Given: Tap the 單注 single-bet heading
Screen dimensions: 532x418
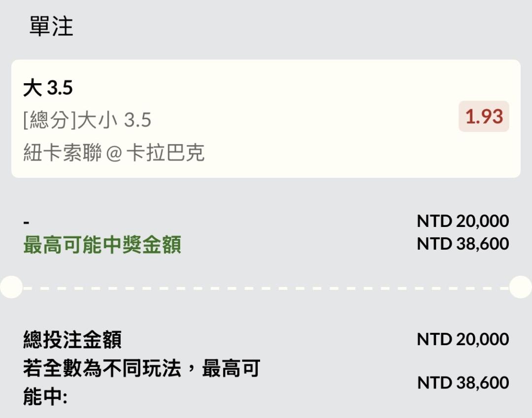Looking at the screenshot, I should [x=51, y=26].
